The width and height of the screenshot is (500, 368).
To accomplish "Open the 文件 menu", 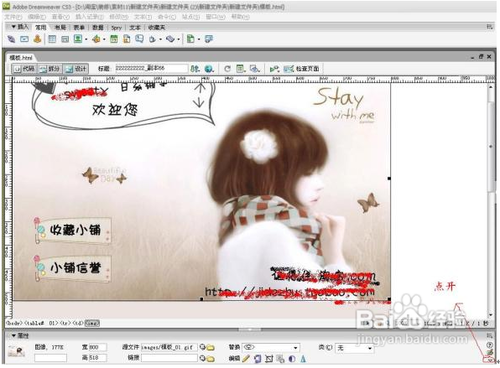I will pos(13,17).
